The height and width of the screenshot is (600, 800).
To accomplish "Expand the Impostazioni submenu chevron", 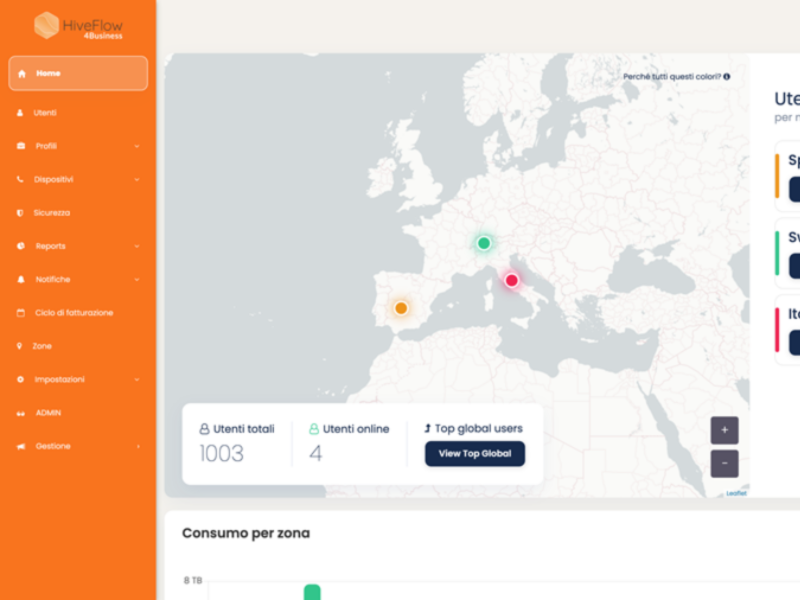I will (137, 380).
